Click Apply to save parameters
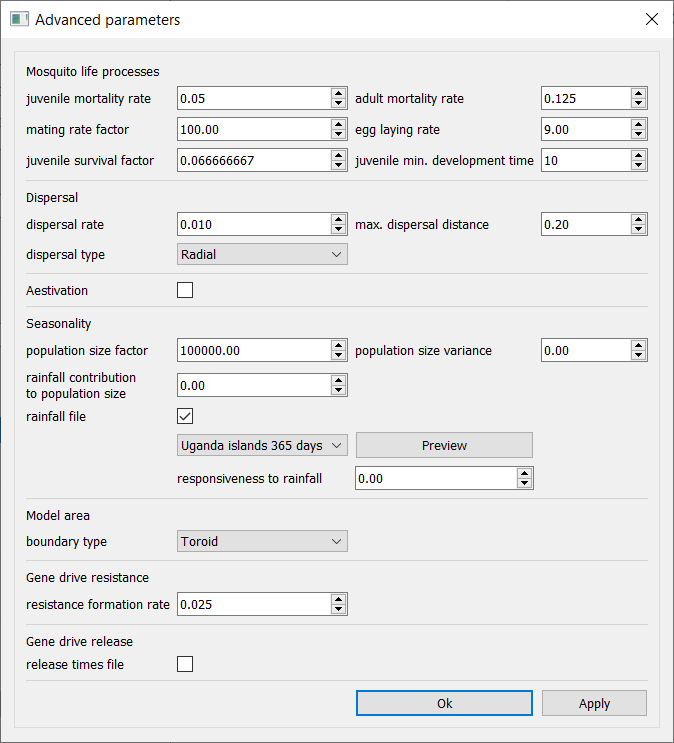 (x=594, y=703)
